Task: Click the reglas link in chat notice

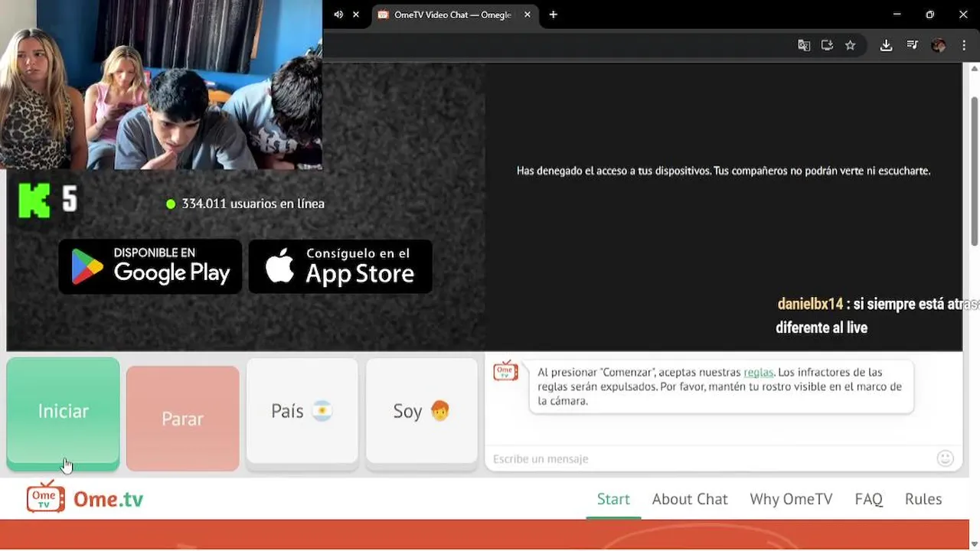Action: click(758, 373)
